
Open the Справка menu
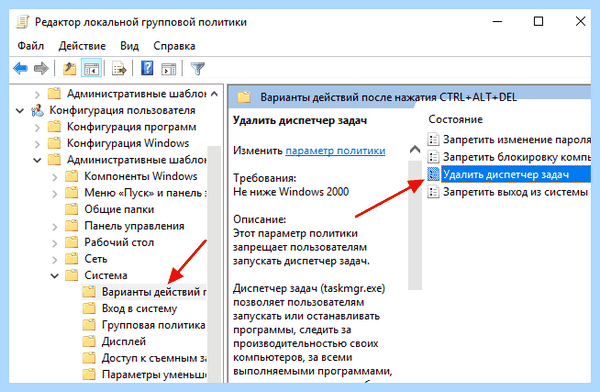174,46
